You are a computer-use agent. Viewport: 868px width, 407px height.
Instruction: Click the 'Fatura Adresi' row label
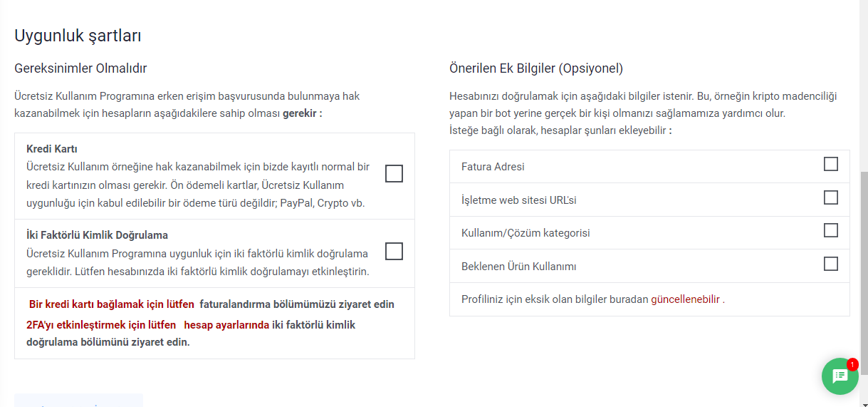493,167
